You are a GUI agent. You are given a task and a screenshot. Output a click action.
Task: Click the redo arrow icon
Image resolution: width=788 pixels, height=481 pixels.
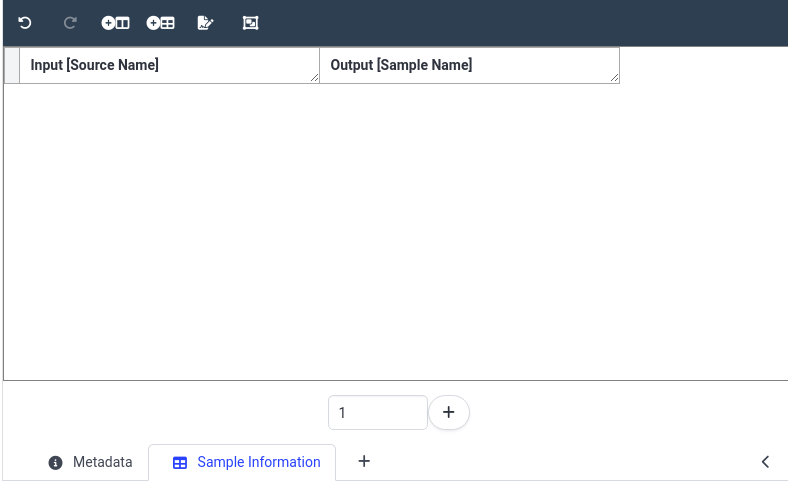pos(70,23)
